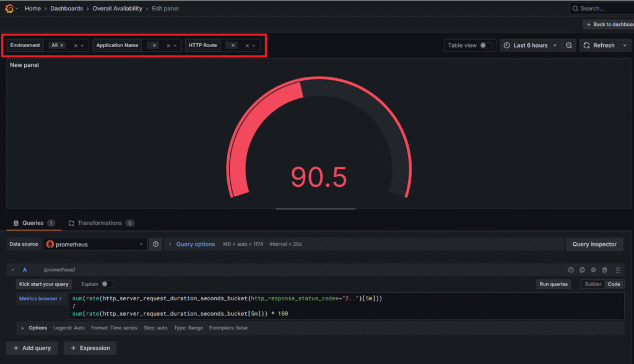The image size is (634, 364).
Task: Open the prometheus data source dropdown
Action: [95, 245]
